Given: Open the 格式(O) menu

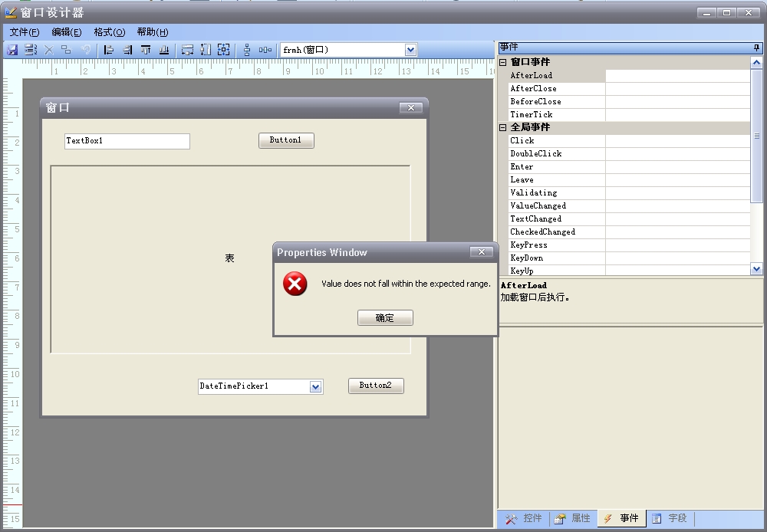Looking at the screenshot, I should [x=109, y=32].
